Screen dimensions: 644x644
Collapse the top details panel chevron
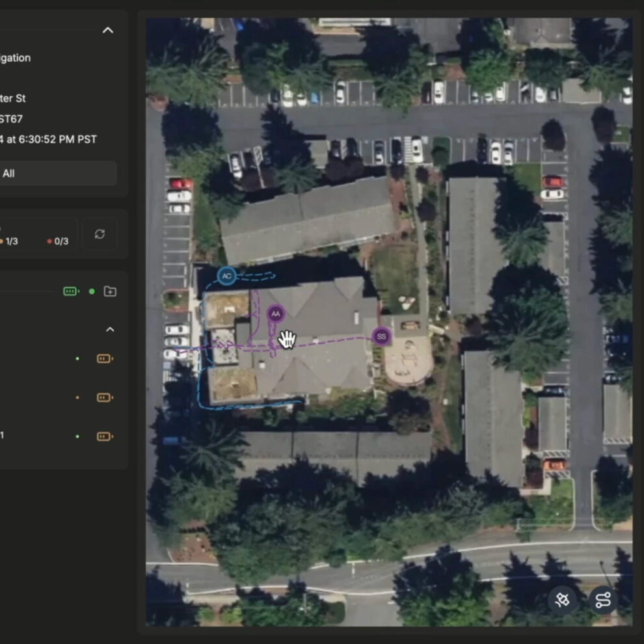(x=108, y=30)
